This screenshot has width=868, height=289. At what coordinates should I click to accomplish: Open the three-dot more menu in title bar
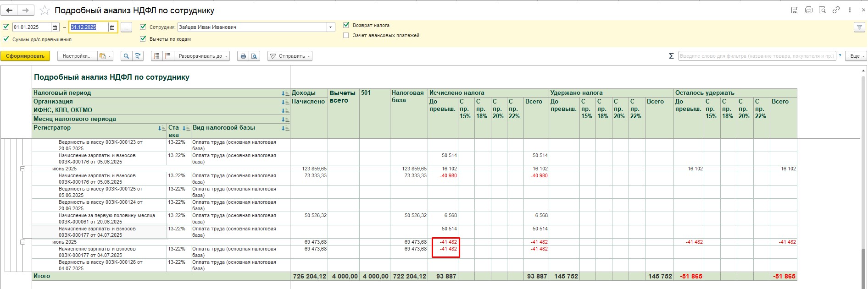click(x=850, y=10)
